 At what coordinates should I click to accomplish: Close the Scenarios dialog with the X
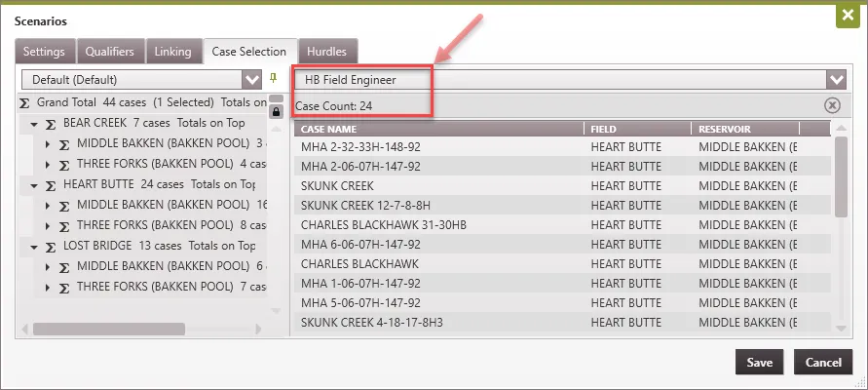[848, 17]
